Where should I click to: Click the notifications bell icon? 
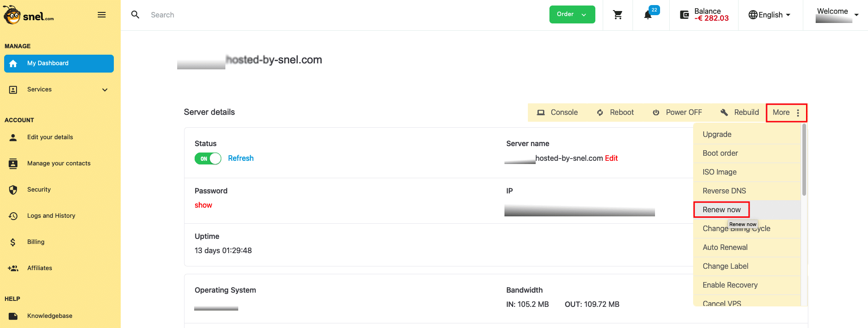click(648, 15)
